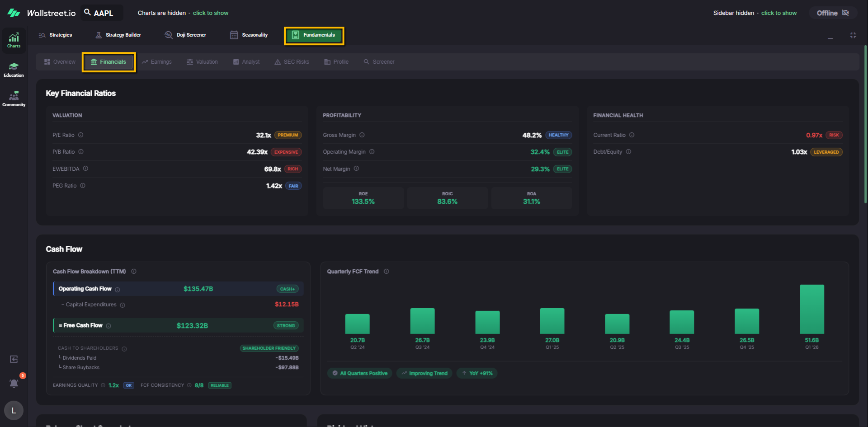Image resolution: width=868 pixels, height=427 pixels.
Task: Switch to the Earnings sub-tab
Action: pos(156,62)
